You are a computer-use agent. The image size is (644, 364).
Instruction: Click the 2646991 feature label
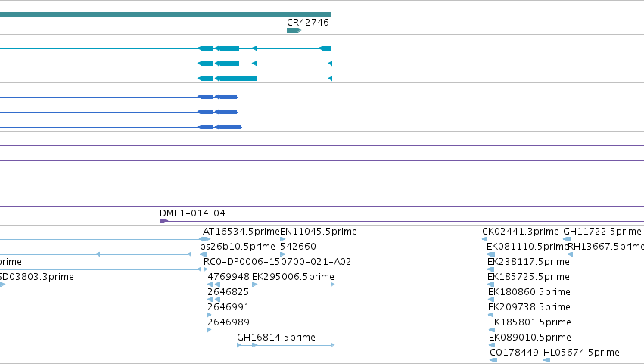pos(229,307)
